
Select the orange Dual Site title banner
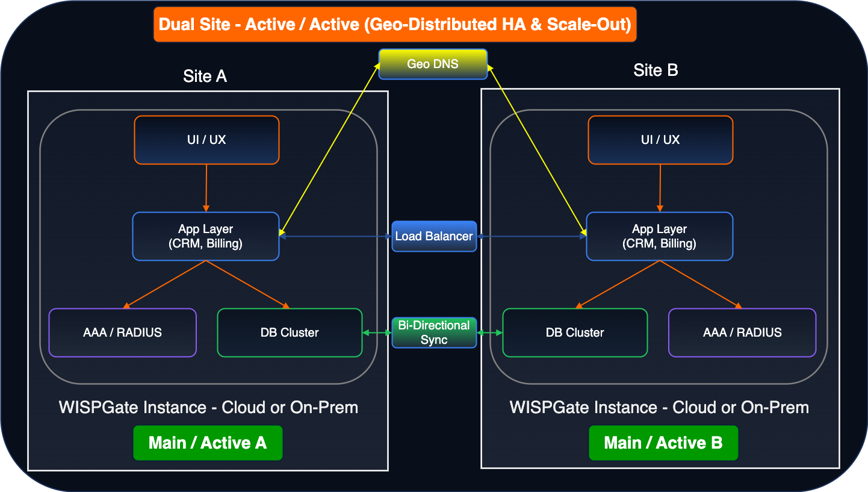[395, 25]
